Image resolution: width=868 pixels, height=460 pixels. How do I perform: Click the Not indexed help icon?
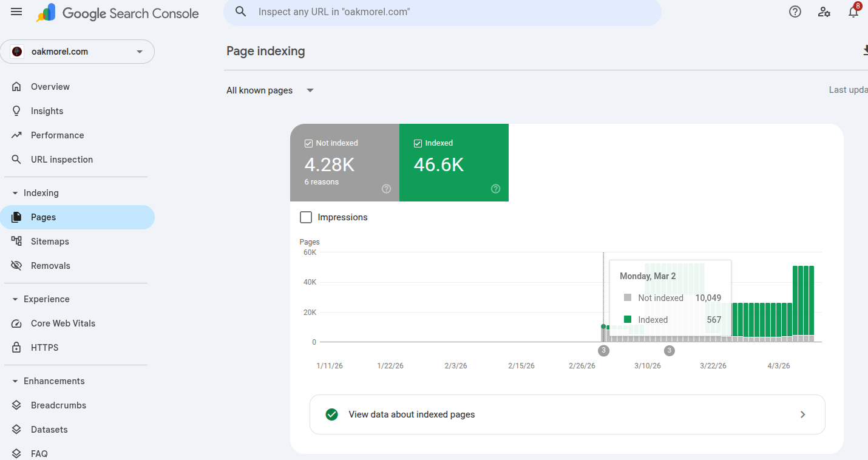click(x=386, y=189)
